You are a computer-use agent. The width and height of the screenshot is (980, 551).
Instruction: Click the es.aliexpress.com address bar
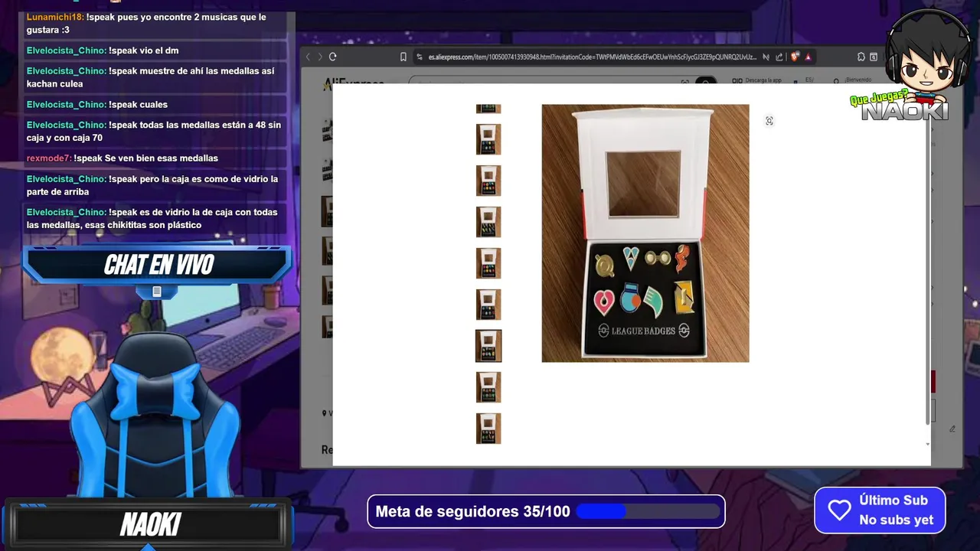593,57
